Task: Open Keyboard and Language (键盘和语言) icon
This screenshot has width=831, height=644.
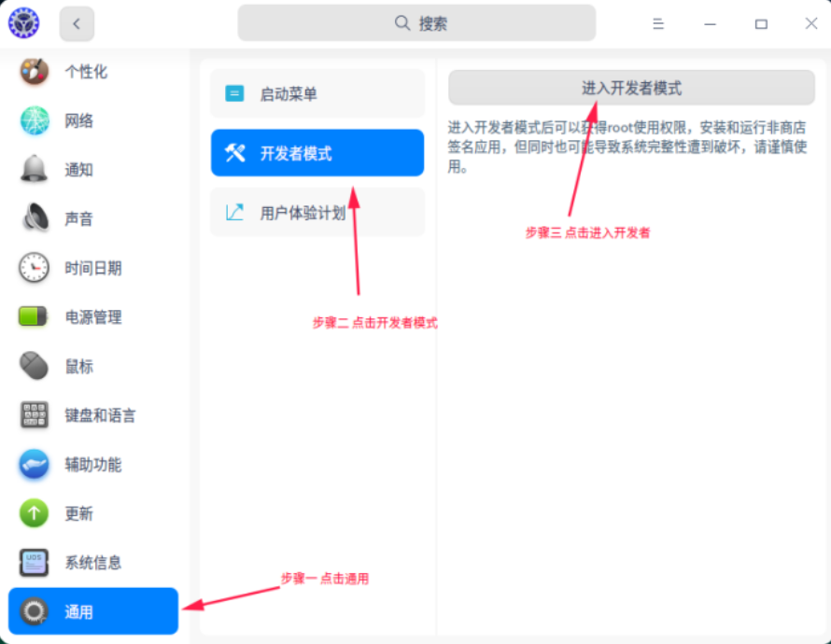Action: 35,415
